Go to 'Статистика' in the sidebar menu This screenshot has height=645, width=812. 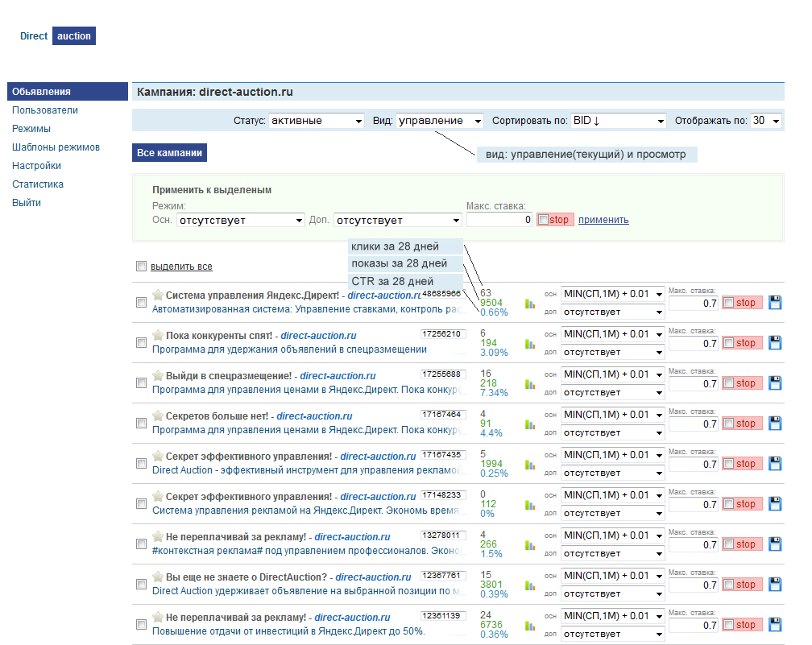38,184
